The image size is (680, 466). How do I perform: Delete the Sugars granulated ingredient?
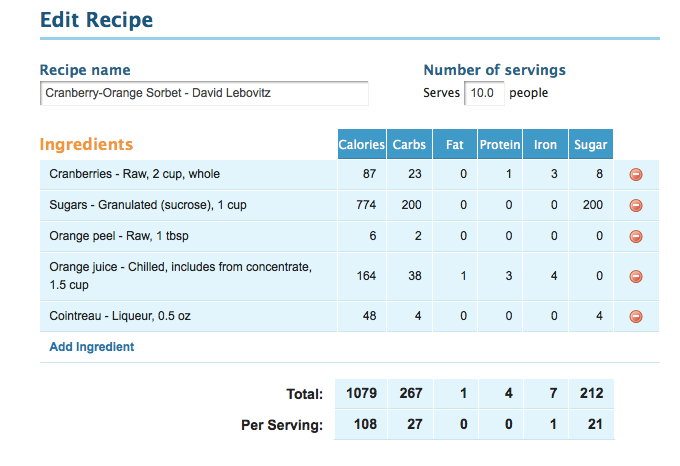[636, 205]
